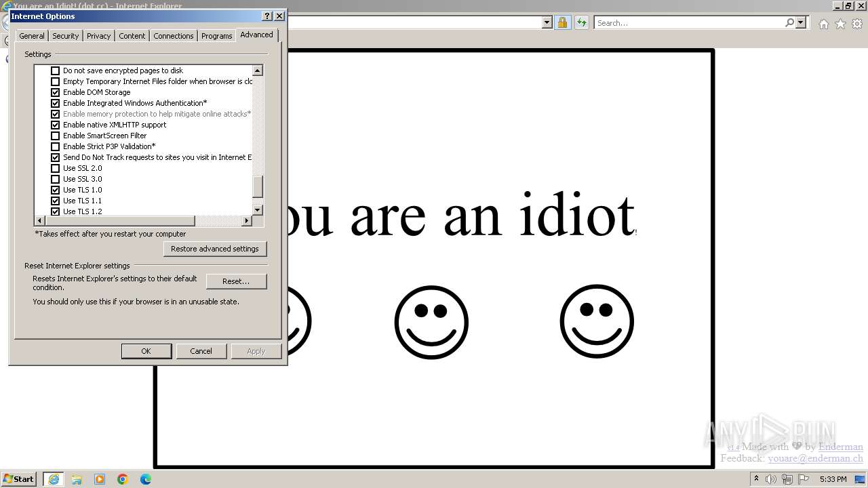868x488 pixels.
Task: Click the middle smiley face on the page
Action: point(431,322)
